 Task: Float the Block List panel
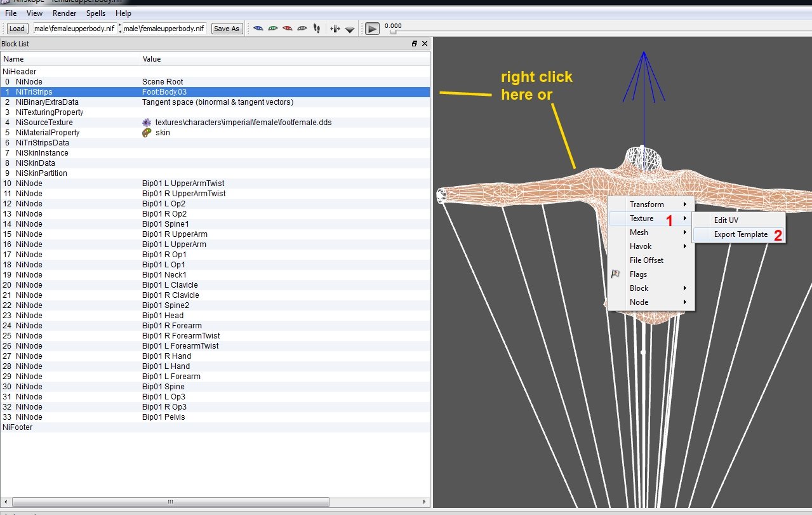click(415, 44)
